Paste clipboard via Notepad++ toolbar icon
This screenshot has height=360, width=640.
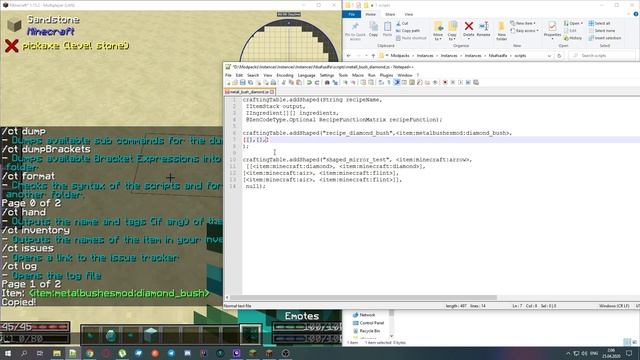pyautogui.click(x=299, y=82)
